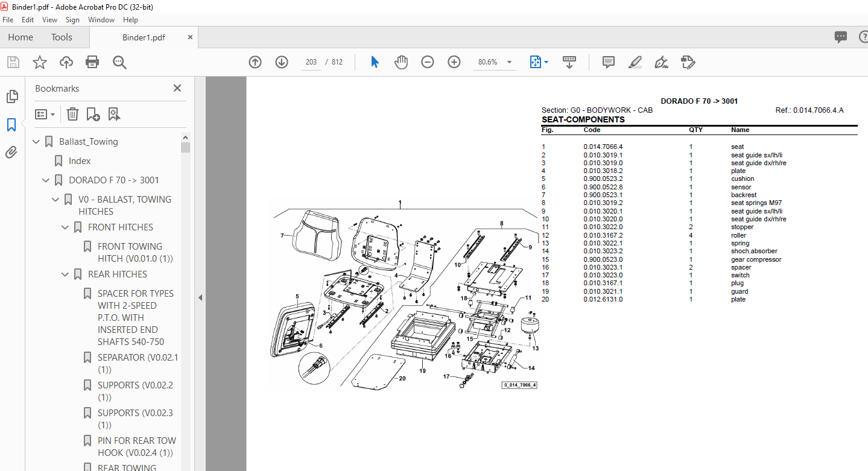The image size is (868, 471).
Task: Open the View menu
Action: pos(50,20)
